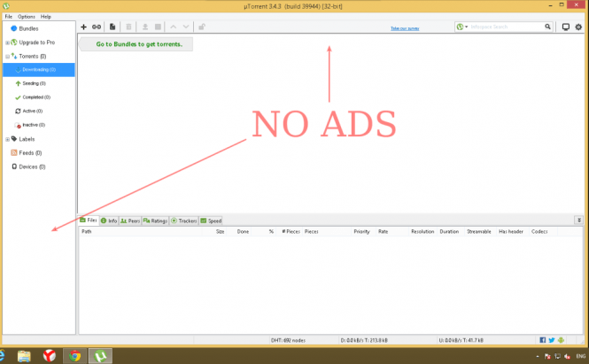
Task: Collapse the Torrents tree node
Action: coord(7,57)
